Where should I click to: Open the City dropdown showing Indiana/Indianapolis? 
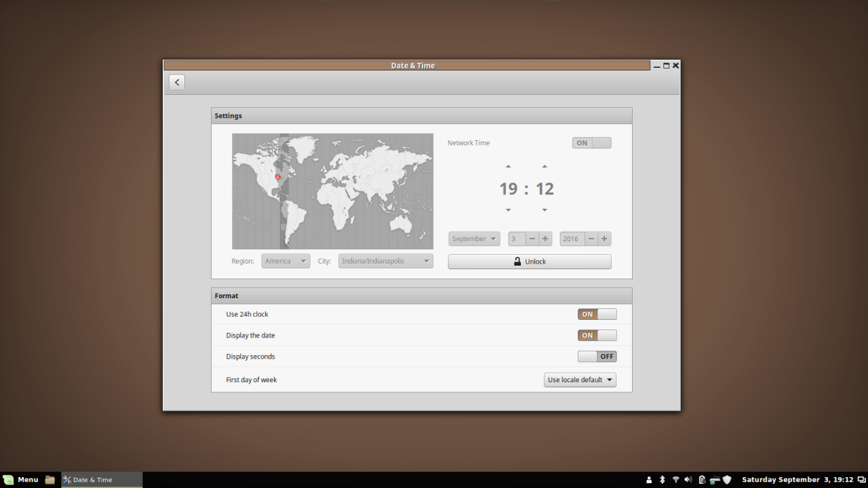tap(386, 261)
